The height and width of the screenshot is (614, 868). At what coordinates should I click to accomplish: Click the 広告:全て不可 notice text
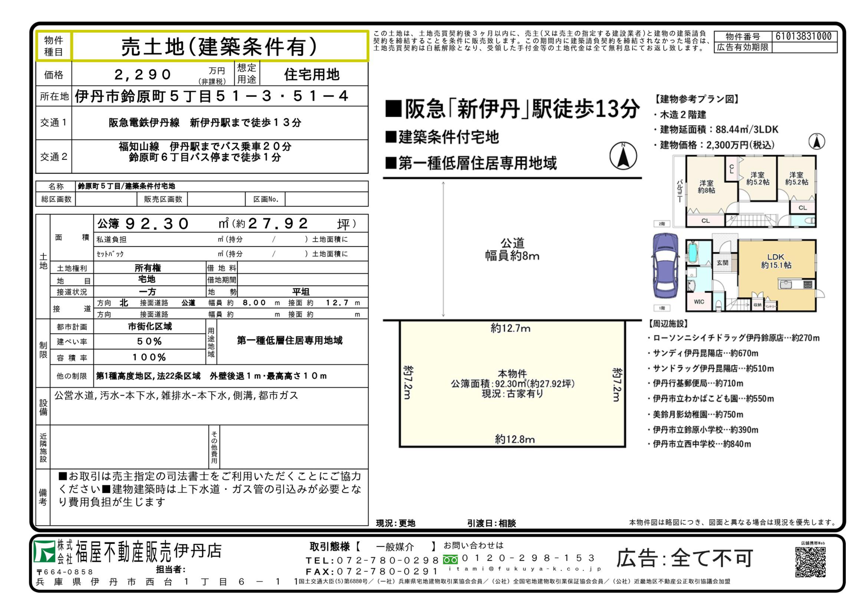point(685,558)
